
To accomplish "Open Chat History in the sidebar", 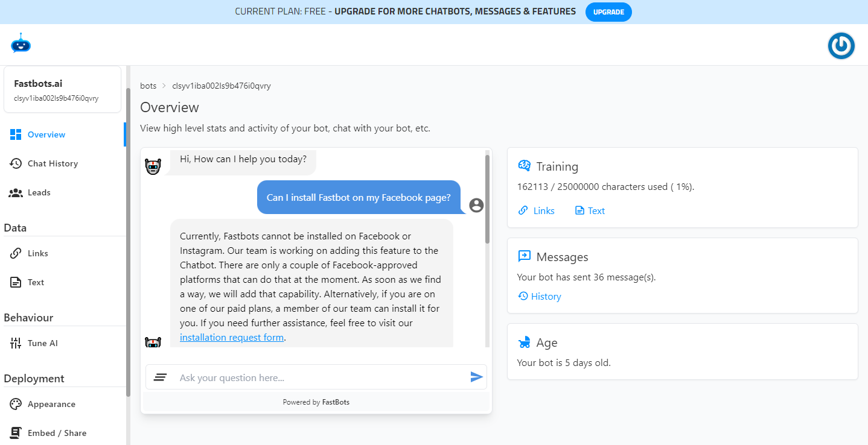I will tap(63, 163).
